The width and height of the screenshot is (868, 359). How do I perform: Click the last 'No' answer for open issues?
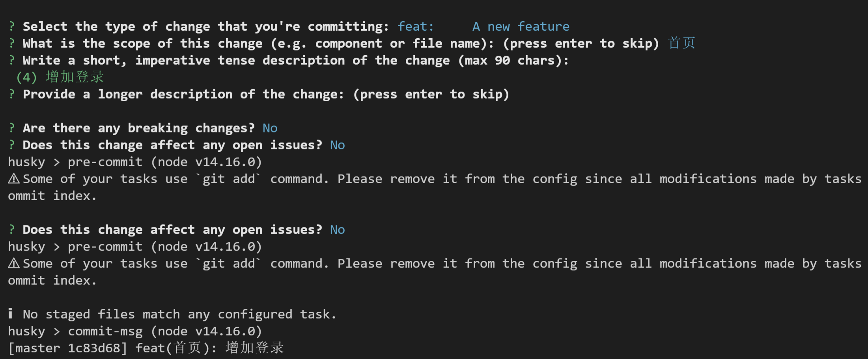pyautogui.click(x=338, y=230)
